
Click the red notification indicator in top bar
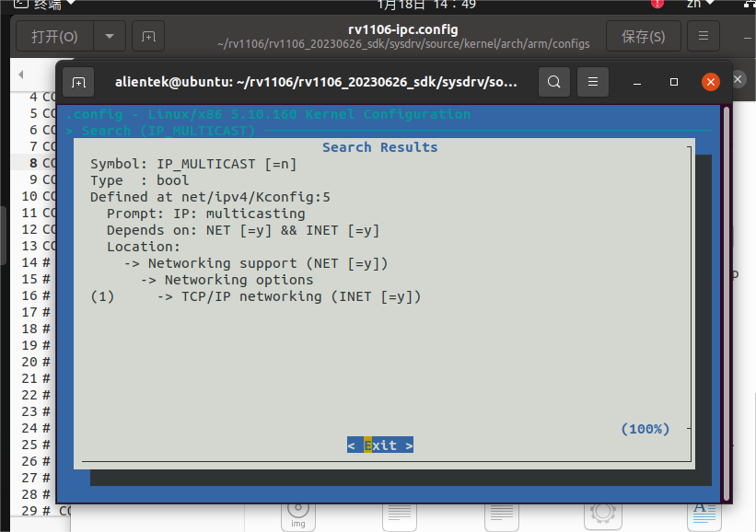point(657,4)
